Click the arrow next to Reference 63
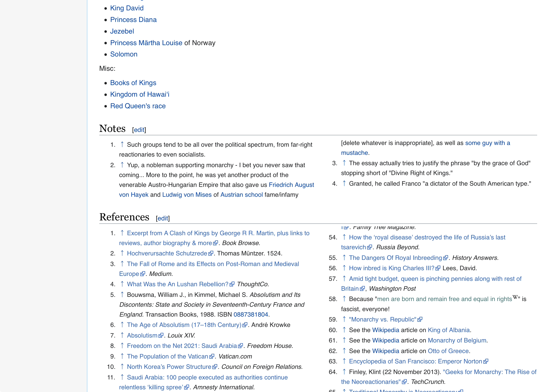The image size is (549, 392). [x=344, y=361]
